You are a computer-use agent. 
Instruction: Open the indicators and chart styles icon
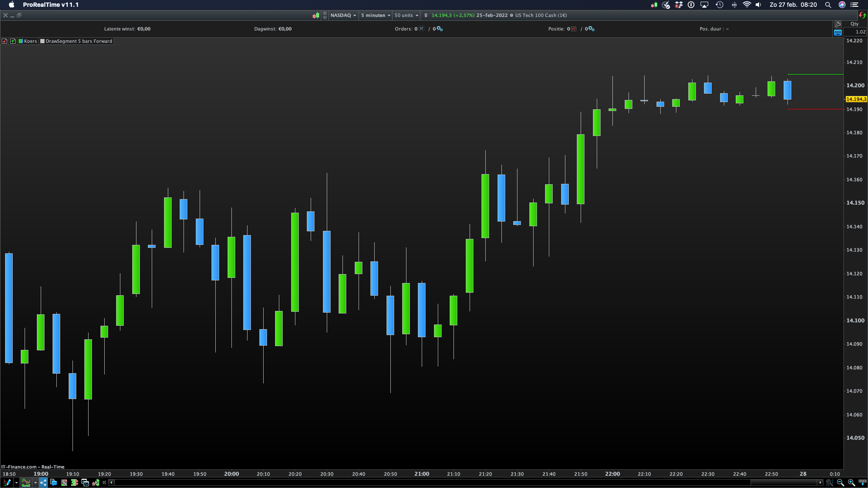[x=26, y=482]
